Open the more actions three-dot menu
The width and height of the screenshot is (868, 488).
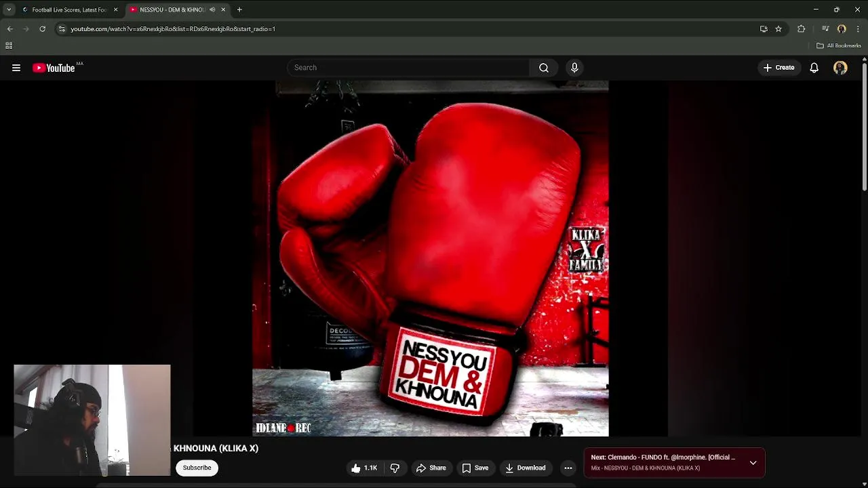click(x=568, y=468)
